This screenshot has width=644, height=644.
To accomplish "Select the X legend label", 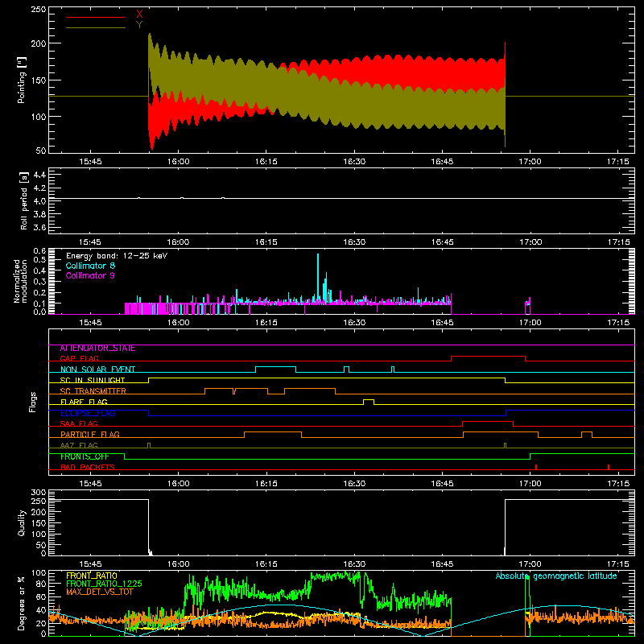I will (139, 14).
